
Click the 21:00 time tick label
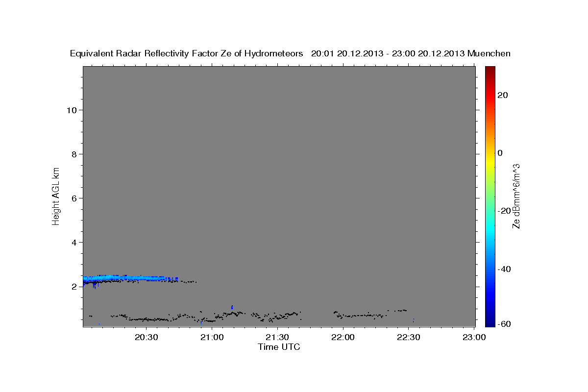click(x=212, y=338)
